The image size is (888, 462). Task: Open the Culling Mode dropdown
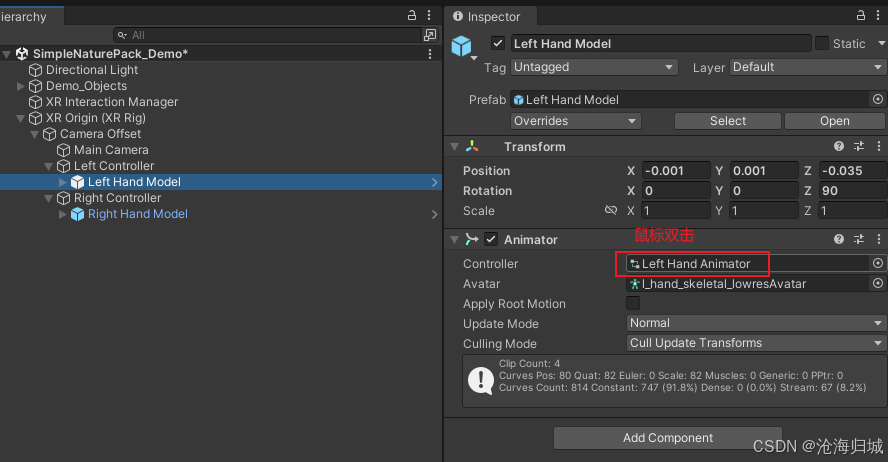pyautogui.click(x=756, y=343)
